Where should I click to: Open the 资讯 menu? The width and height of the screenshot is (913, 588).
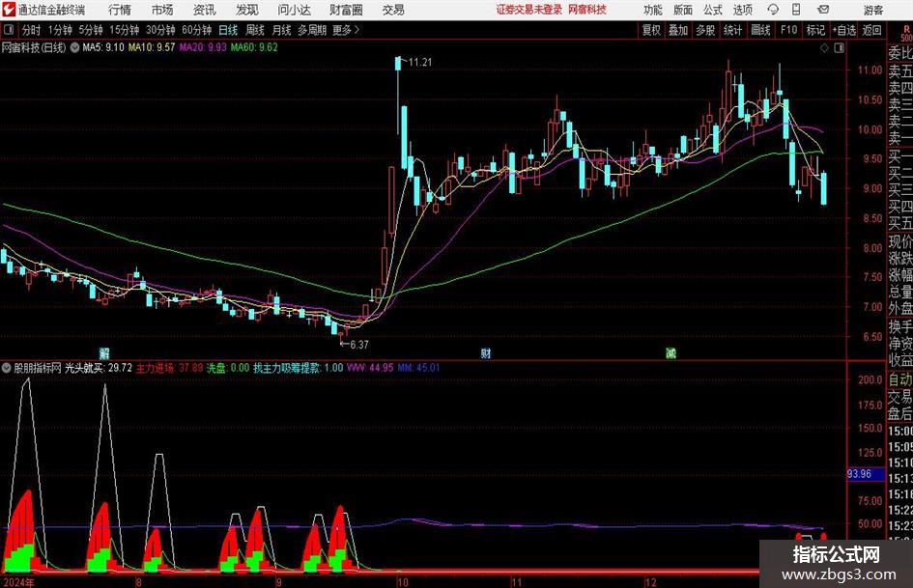[205, 10]
